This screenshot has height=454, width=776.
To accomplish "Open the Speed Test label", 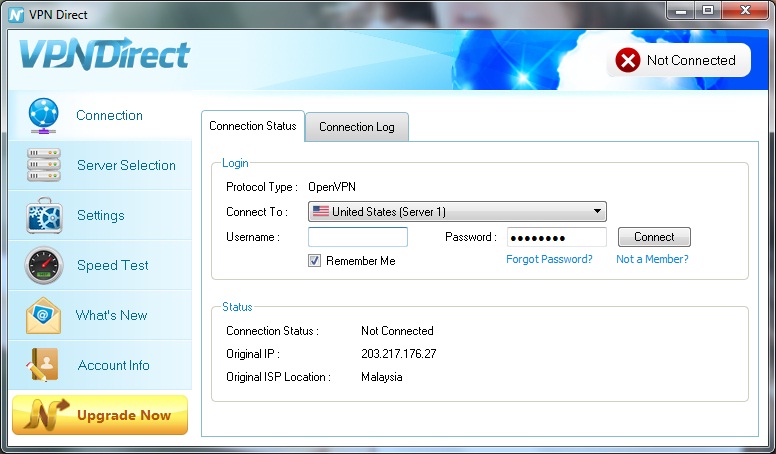I will click(x=112, y=265).
